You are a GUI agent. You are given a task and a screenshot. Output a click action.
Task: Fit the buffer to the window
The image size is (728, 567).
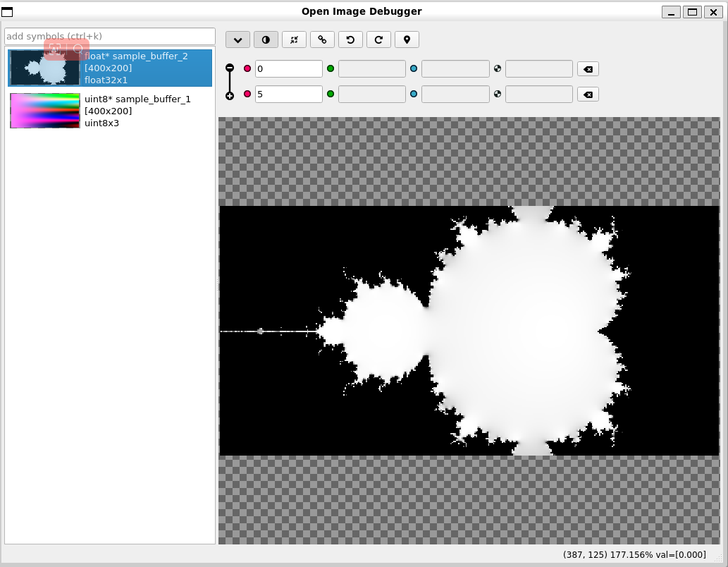point(294,39)
